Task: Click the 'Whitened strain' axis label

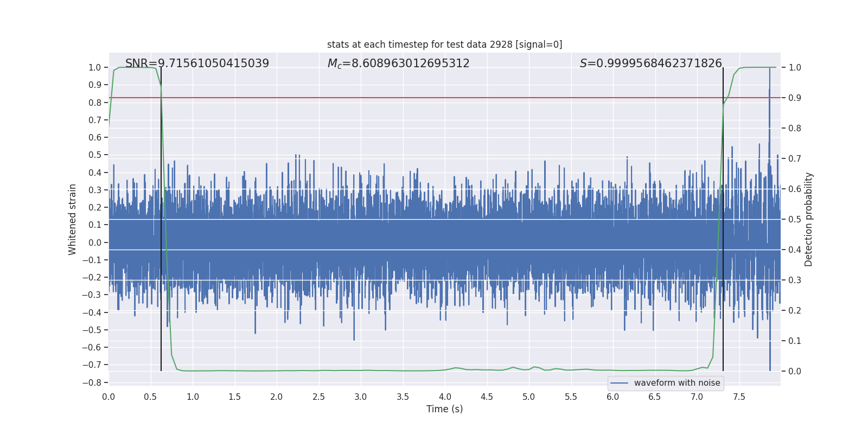Action: (73, 219)
